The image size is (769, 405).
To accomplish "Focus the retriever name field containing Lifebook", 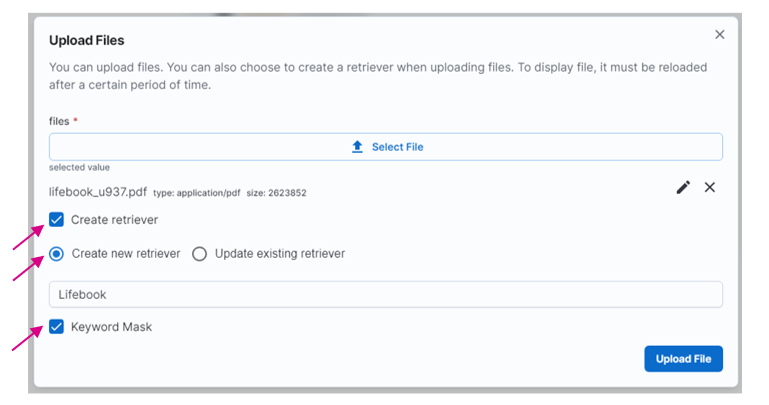I will click(385, 295).
